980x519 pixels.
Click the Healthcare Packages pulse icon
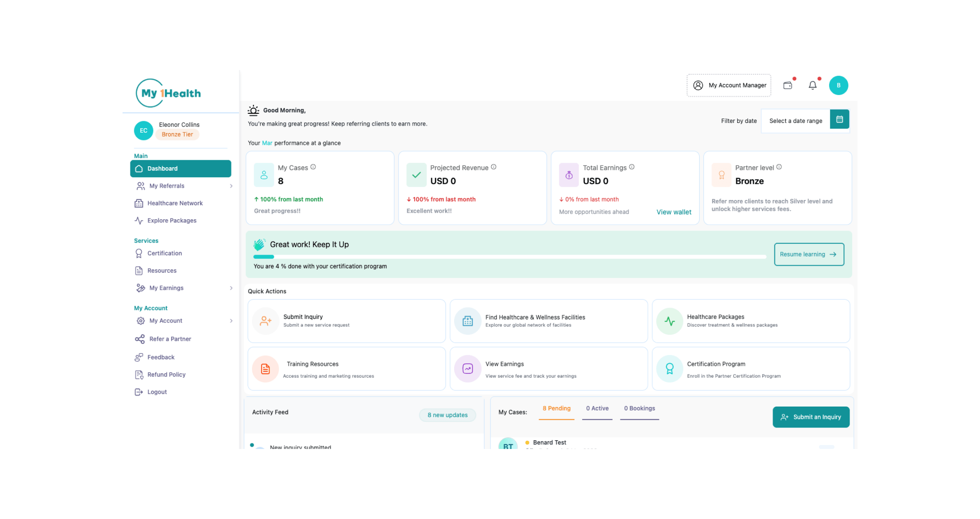[x=669, y=321]
